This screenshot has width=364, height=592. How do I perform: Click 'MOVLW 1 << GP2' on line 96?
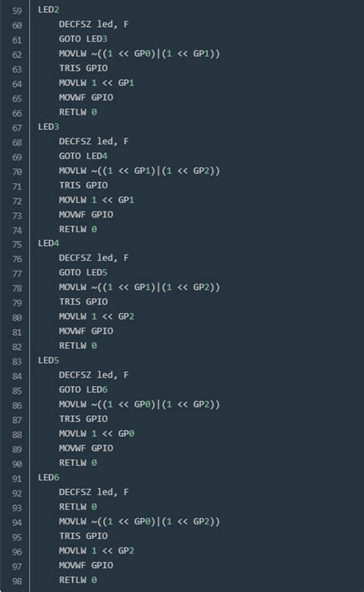(x=97, y=550)
